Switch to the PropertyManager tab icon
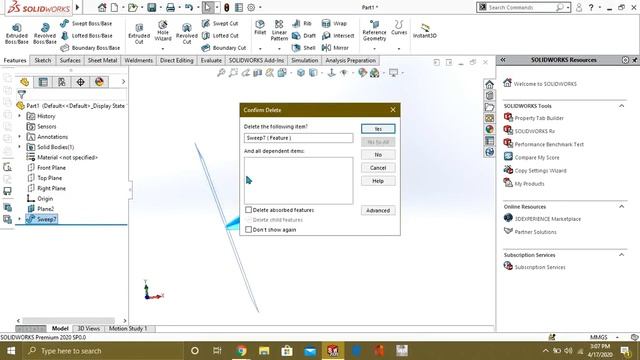Screen dimensions: 640x360 coord(43,82)
